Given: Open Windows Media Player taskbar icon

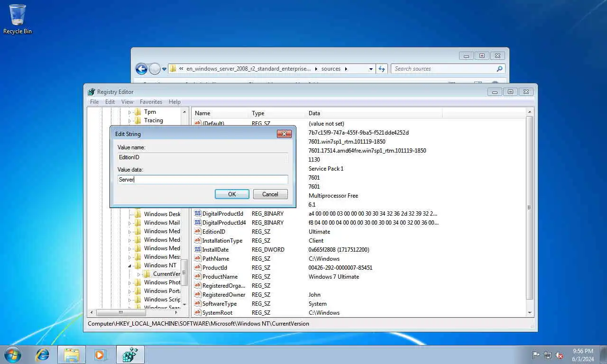Looking at the screenshot, I should [100, 355].
